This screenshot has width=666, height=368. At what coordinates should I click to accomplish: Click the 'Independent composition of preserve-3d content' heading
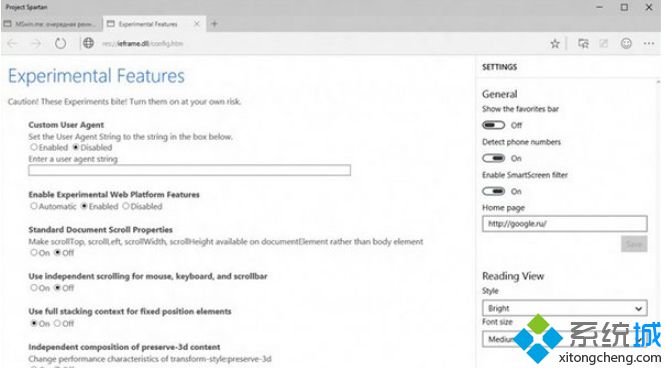(124, 347)
